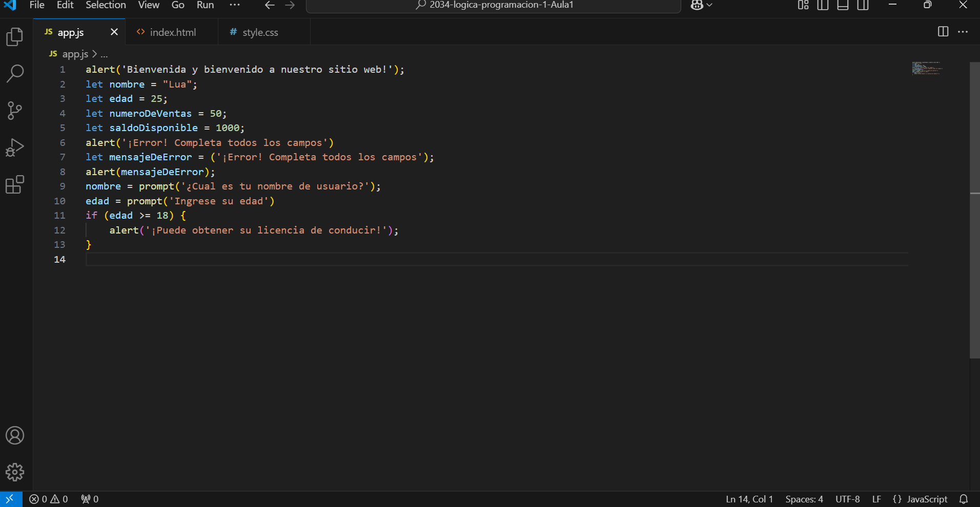Switch to the index.html tab
Viewport: 980px width, 507px height.
(172, 32)
